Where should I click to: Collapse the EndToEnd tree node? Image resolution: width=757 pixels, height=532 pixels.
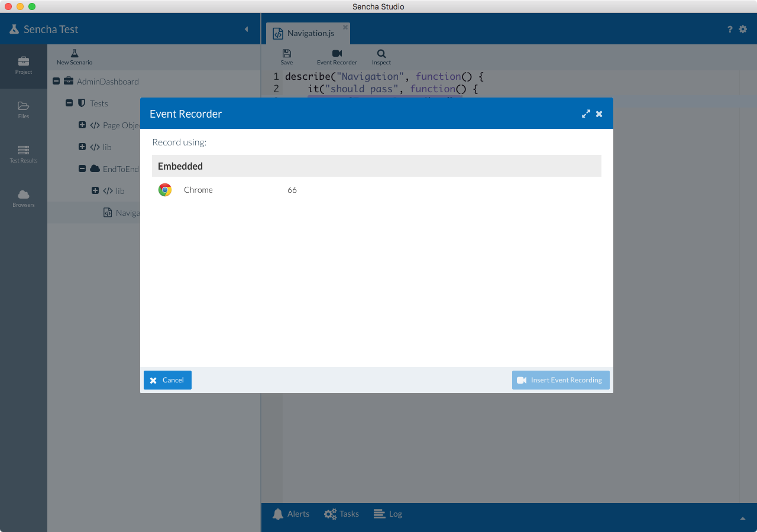click(x=82, y=169)
